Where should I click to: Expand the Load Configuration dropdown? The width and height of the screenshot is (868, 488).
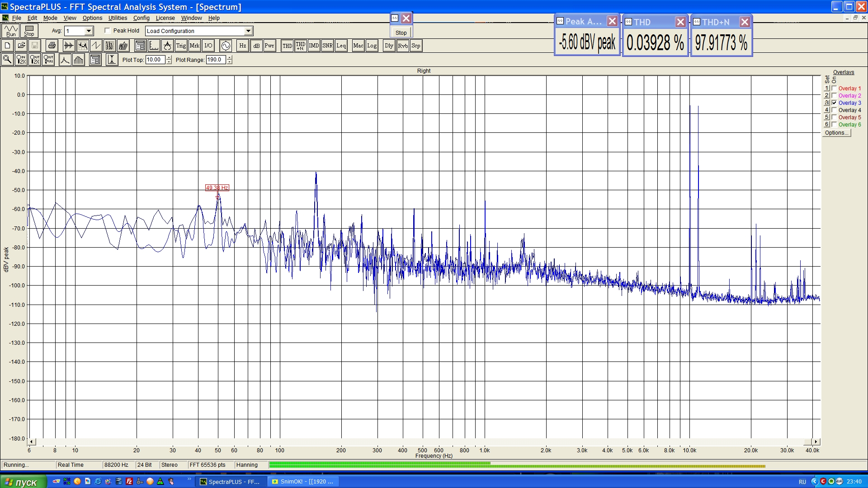248,31
